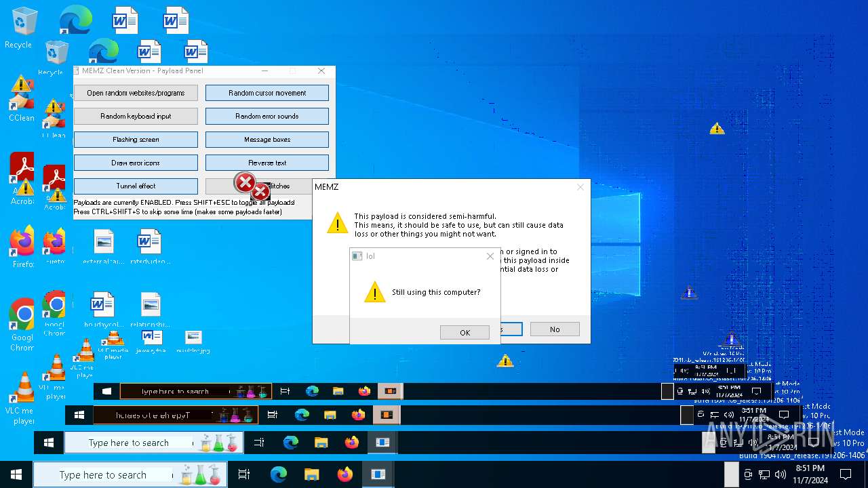Open the 8:51 PM clock on bottommost taskbar
Image resolution: width=868 pixels, height=488 pixels.
click(811, 474)
